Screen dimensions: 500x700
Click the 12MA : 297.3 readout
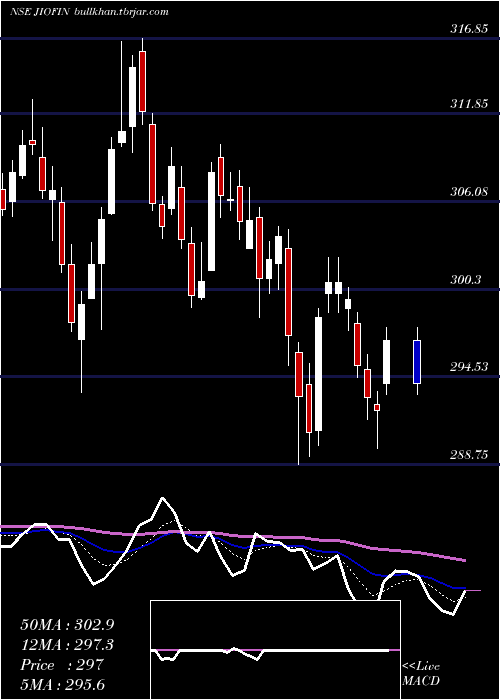coord(67,645)
